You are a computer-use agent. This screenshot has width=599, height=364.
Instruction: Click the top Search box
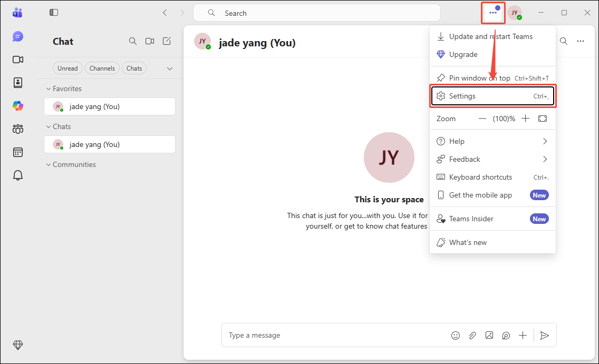(x=317, y=13)
